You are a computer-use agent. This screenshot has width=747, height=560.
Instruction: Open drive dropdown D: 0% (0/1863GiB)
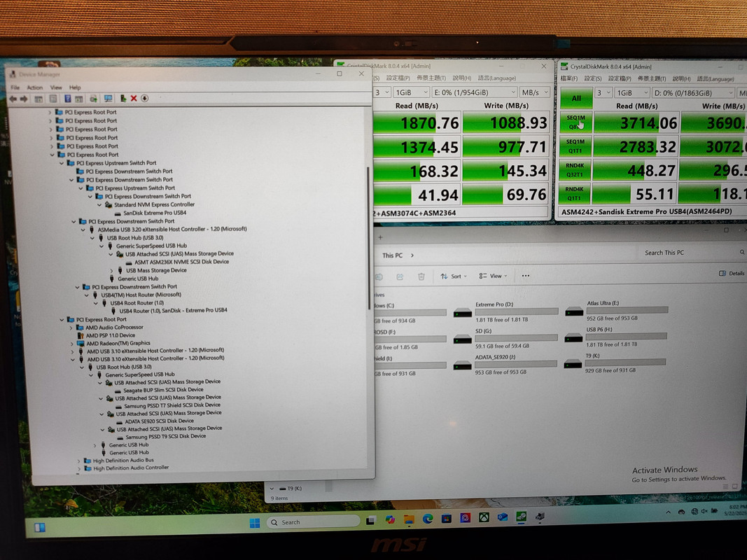[693, 93]
